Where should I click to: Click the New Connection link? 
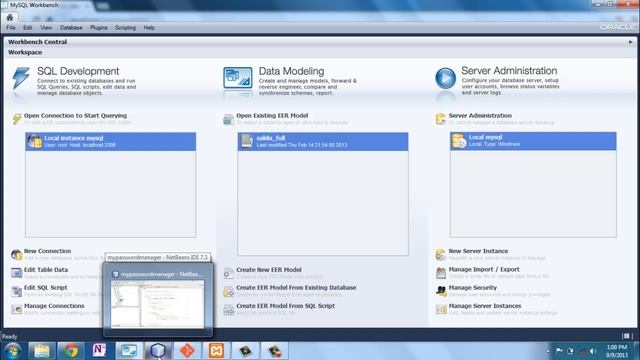(x=47, y=251)
